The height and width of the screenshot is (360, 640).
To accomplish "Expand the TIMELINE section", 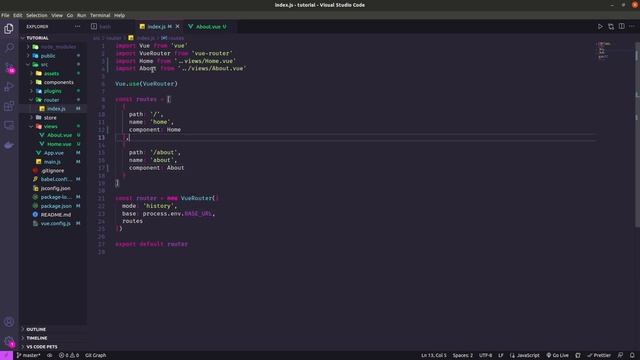I will point(53,338).
